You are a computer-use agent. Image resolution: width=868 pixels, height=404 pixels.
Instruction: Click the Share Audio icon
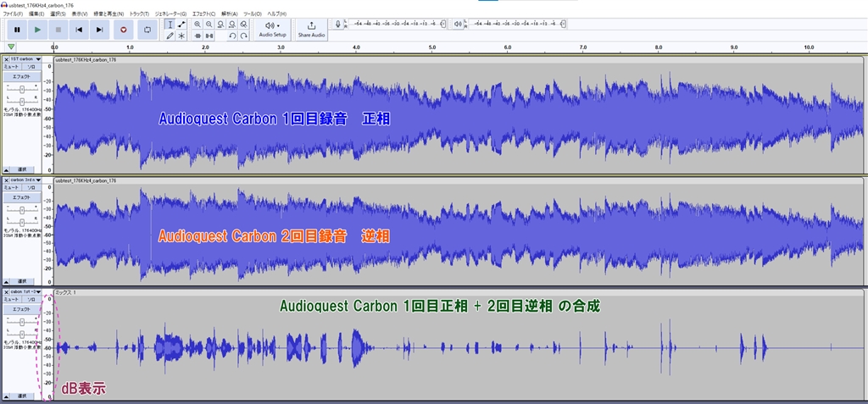[311, 25]
